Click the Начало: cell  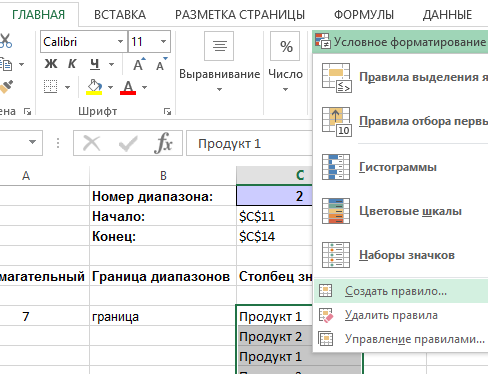163,216
